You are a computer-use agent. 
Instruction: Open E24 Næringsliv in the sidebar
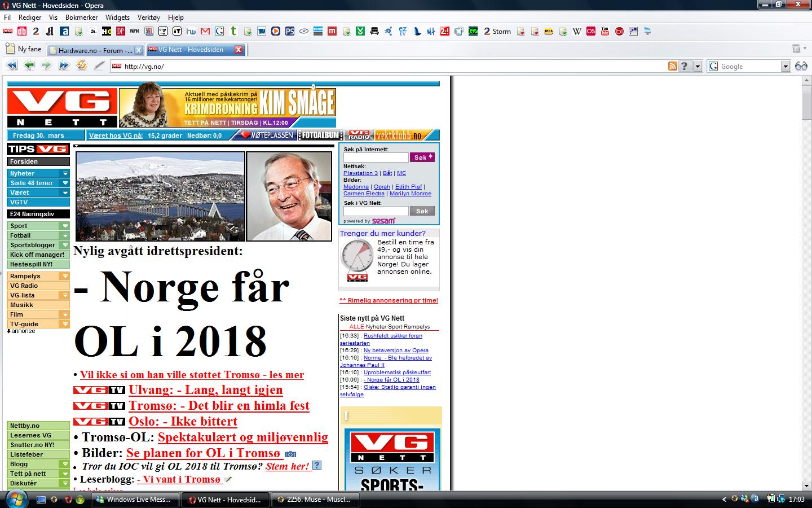(38, 214)
